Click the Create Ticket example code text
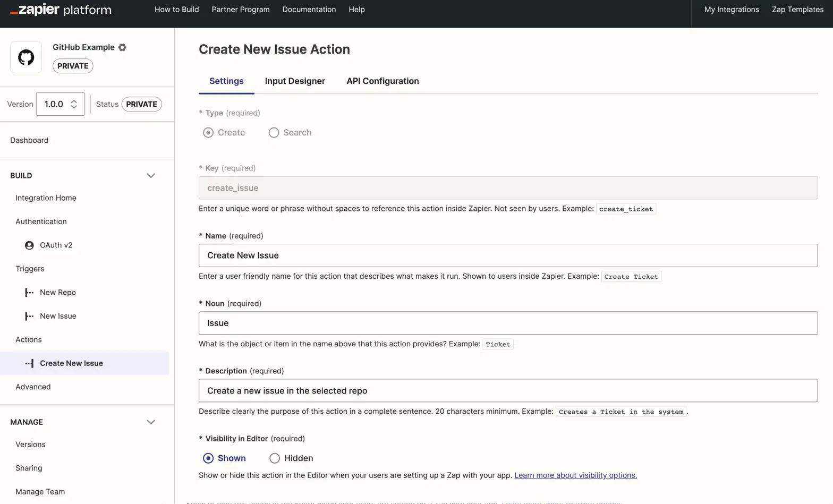 [x=631, y=277]
